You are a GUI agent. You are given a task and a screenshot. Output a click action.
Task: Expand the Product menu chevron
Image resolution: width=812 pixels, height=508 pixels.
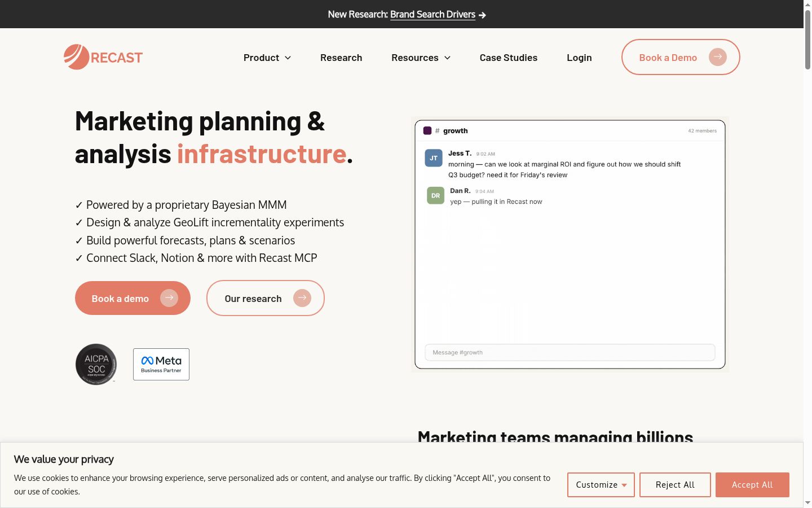(288, 58)
